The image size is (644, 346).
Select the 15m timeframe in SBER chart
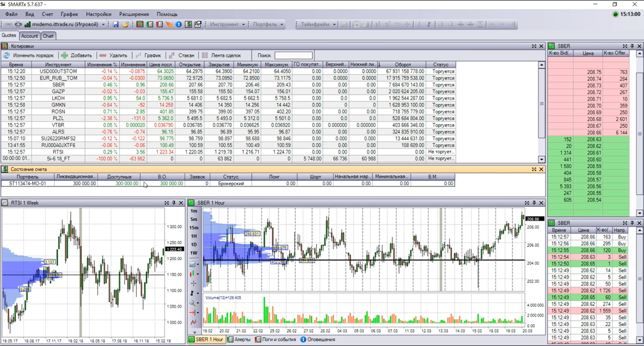point(194,228)
